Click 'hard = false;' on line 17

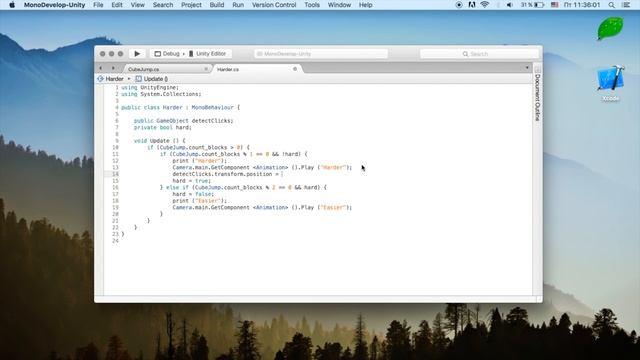point(193,194)
